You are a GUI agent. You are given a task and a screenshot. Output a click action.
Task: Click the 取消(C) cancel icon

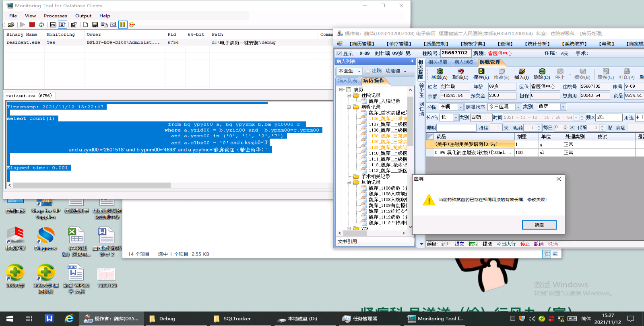pyautogui.click(x=460, y=72)
